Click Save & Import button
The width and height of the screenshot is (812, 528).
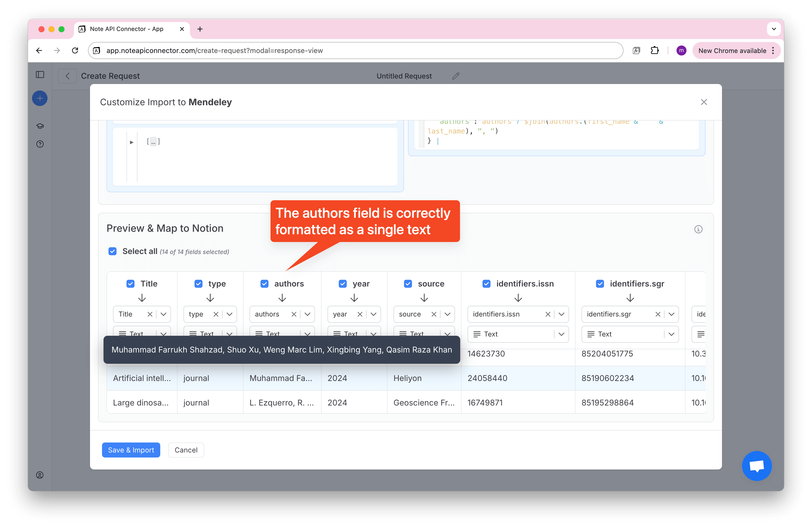point(131,450)
